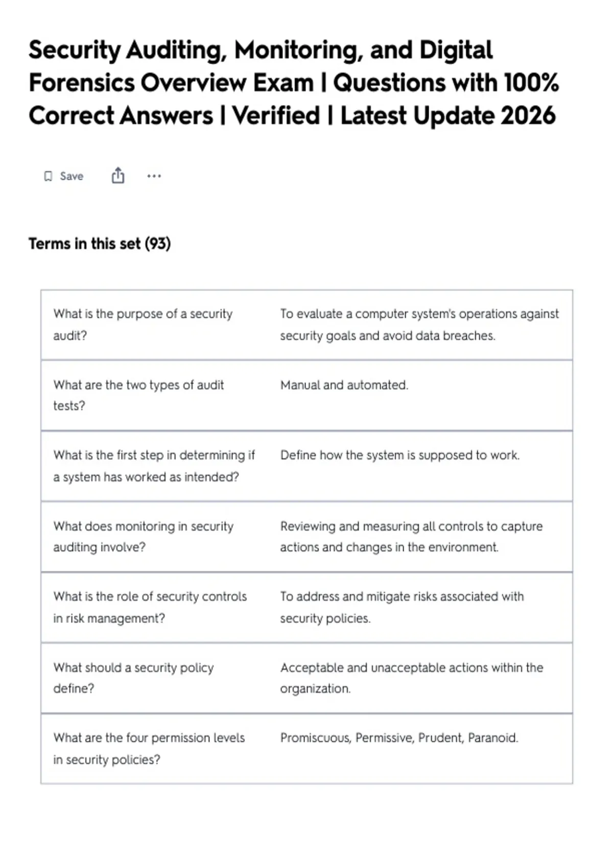The image size is (613, 868).
Task: Click the 'Define how the system is supposed to work' definition
Action: [400, 455]
